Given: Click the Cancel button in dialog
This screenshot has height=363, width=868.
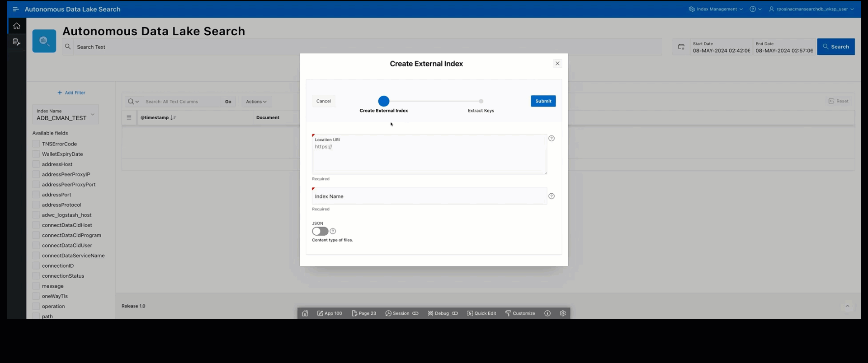Looking at the screenshot, I should (x=324, y=101).
